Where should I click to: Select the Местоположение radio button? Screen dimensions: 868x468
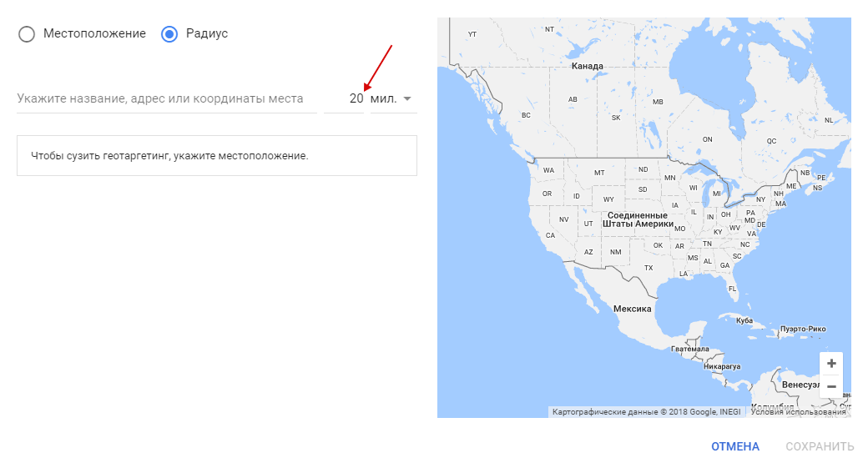[x=27, y=33]
